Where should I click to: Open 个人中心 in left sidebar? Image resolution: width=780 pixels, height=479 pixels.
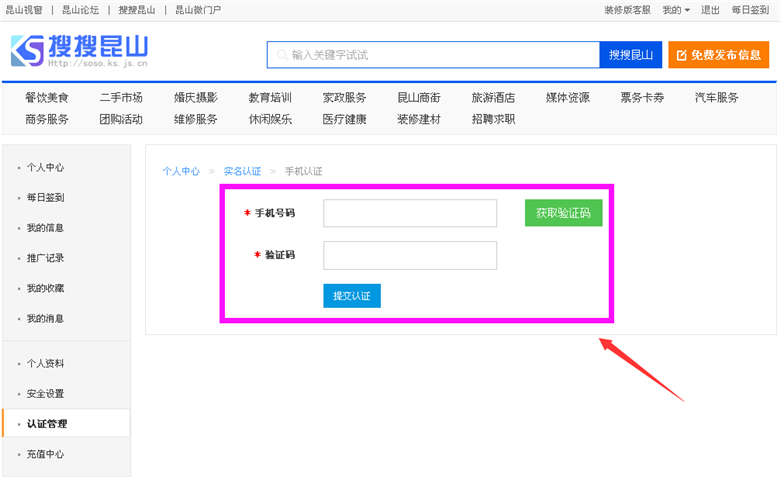point(45,168)
